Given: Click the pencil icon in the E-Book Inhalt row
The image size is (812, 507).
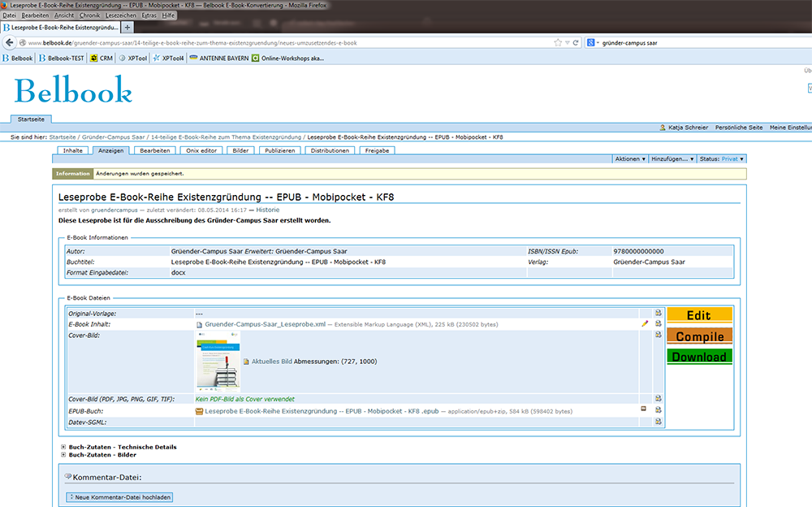Looking at the screenshot, I should click(645, 323).
